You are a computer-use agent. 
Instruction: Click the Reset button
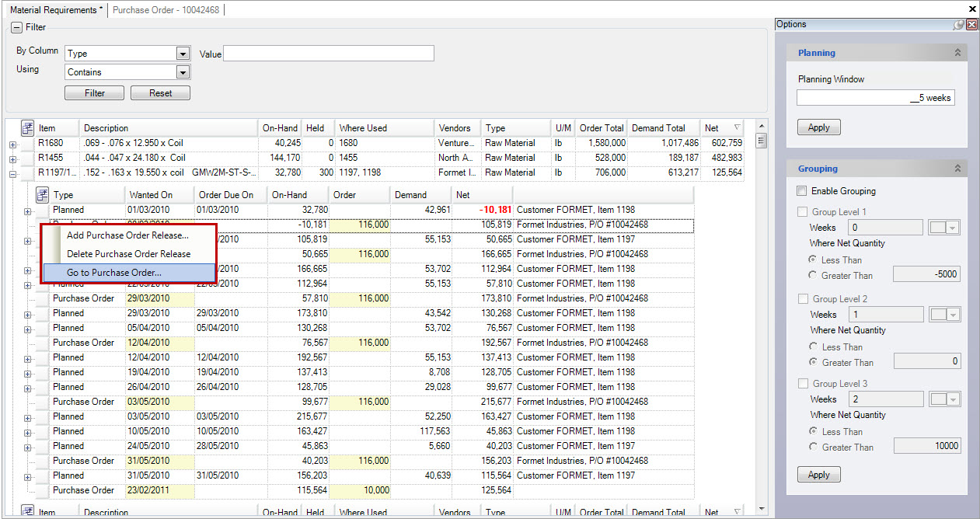[160, 93]
